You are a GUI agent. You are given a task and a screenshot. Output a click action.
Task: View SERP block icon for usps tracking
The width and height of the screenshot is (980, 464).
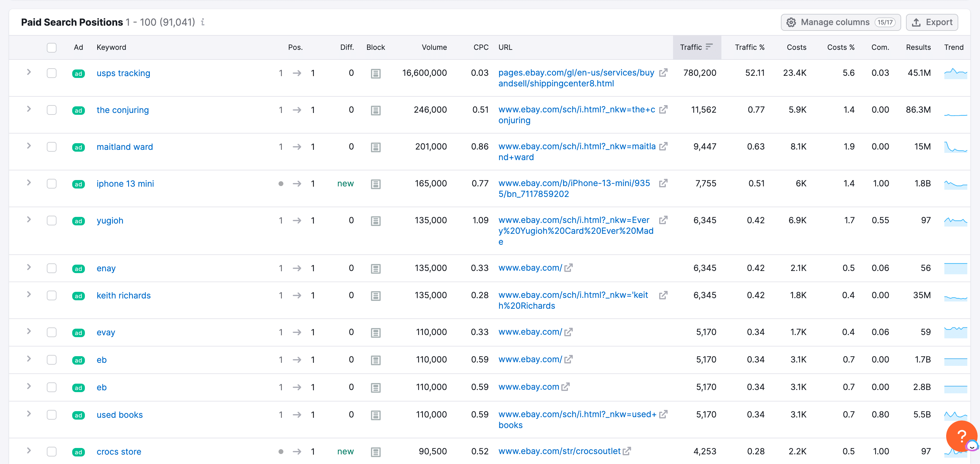point(376,73)
